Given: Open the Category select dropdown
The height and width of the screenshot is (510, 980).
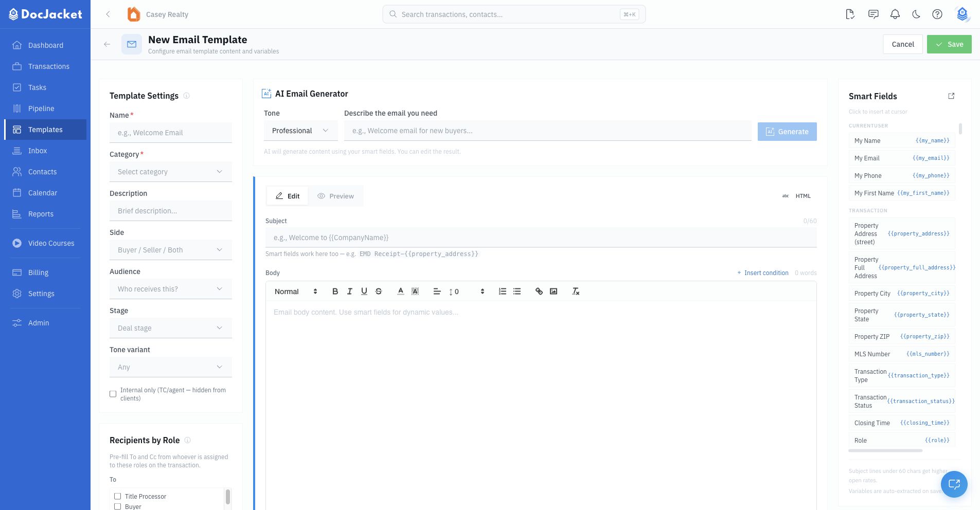Looking at the screenshot, I should point(171,172).
